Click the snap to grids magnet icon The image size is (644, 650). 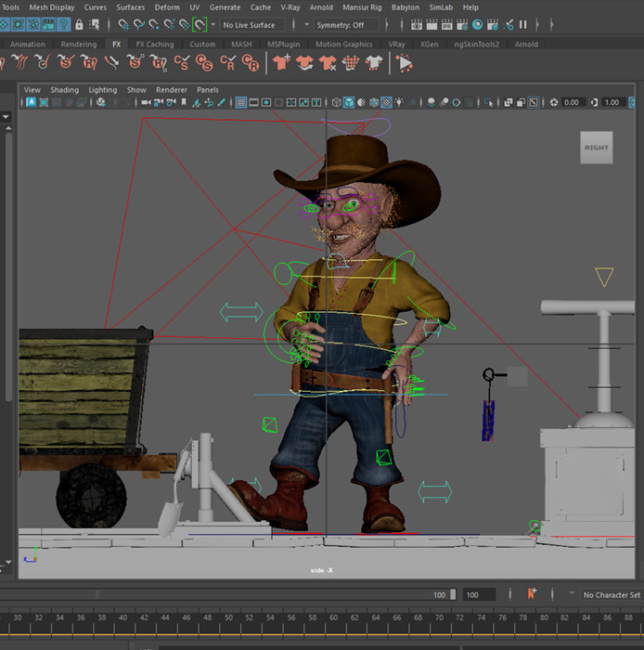coord(123,25)
